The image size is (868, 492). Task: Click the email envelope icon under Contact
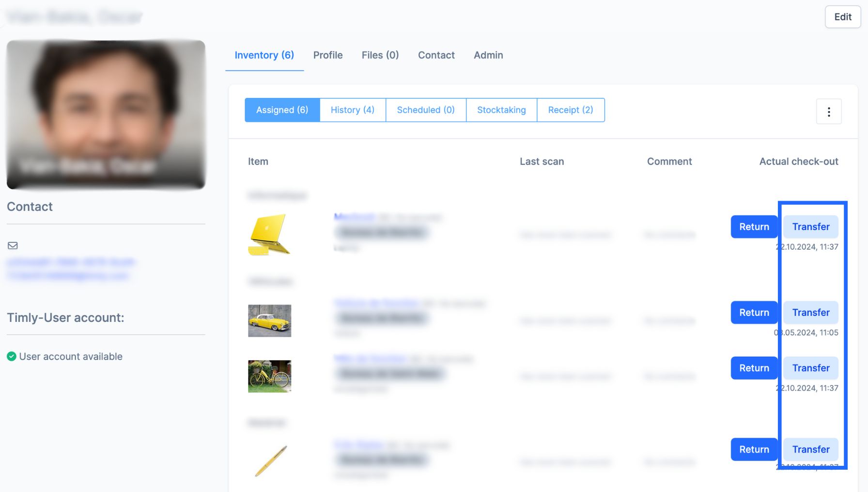coord(13,246)
